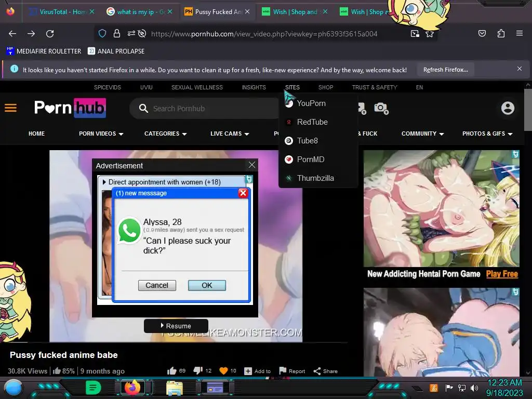
Task: Select Tube8 from the Sites list
Action: [307, 140]
